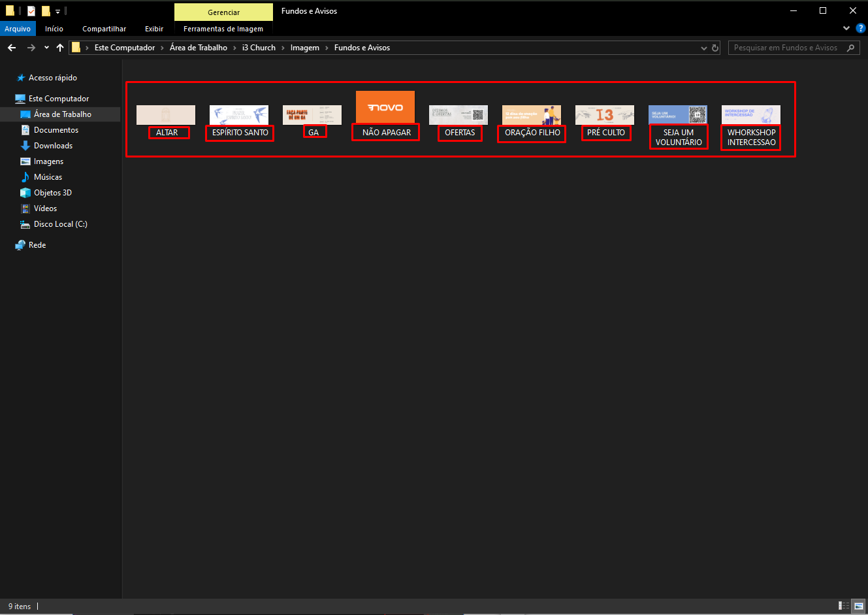868x615 pixels.
Task: Select the ESPÍRITO SANTO image thumbnail
Action: 239,115
